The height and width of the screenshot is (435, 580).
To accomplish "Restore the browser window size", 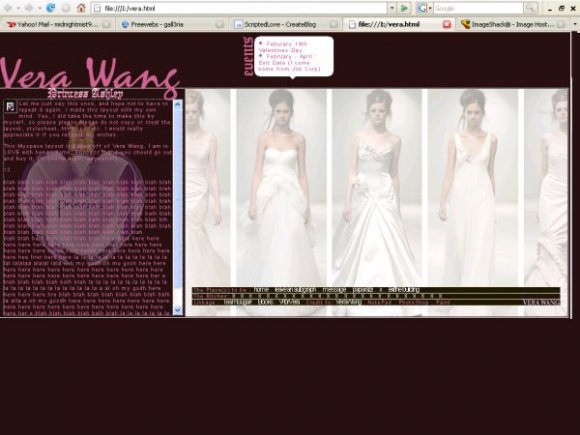I will [x=562, y=8].
